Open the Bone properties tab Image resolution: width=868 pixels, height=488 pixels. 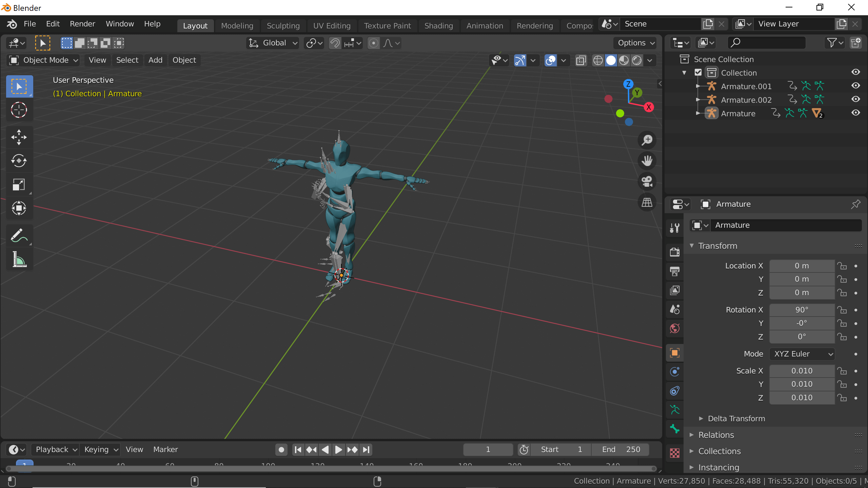pos(675,429)
